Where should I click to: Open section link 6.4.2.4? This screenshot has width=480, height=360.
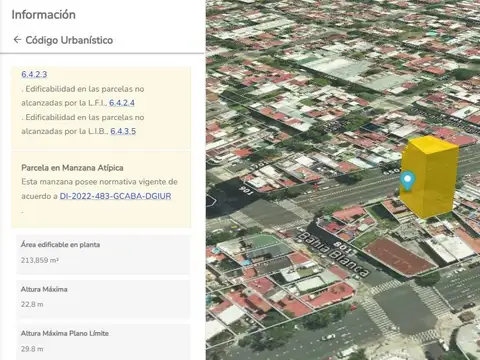(x=122, y=103)
